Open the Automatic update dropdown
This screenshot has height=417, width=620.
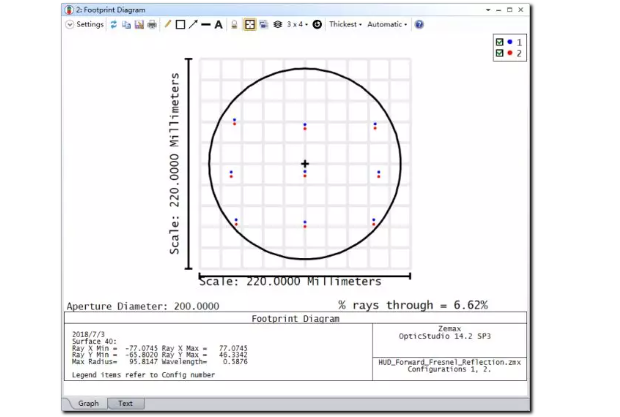387,25
